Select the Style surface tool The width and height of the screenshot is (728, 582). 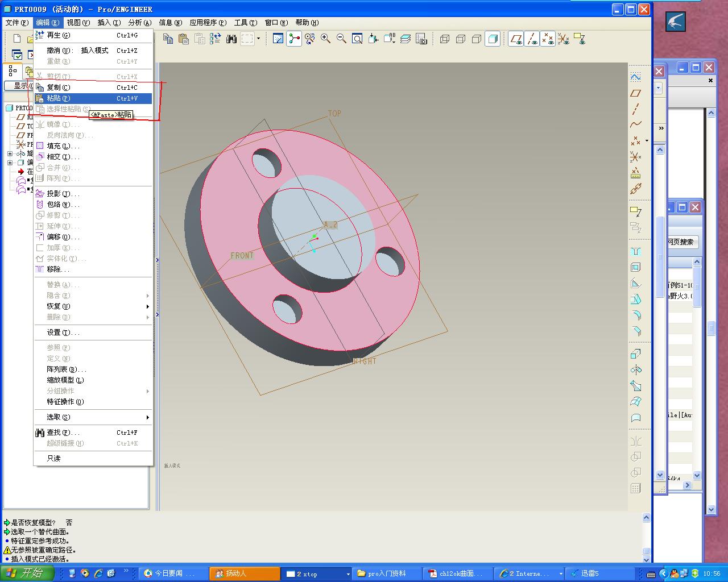636,418
